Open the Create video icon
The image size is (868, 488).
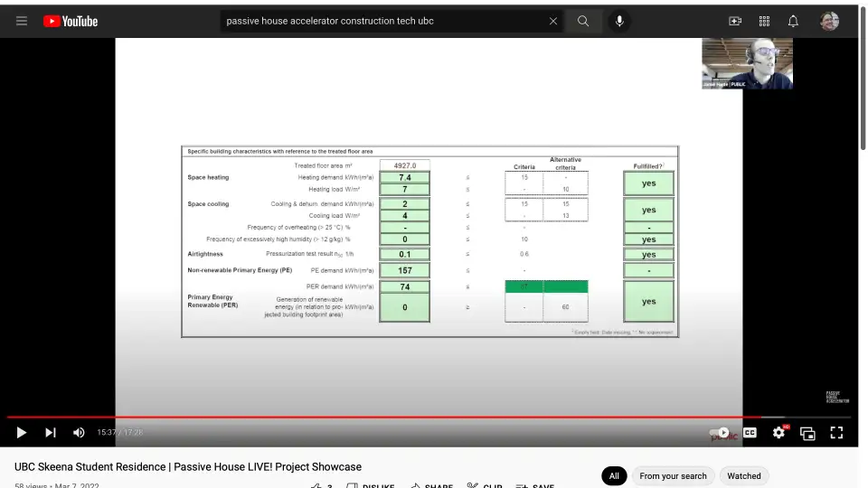point(735,21)
